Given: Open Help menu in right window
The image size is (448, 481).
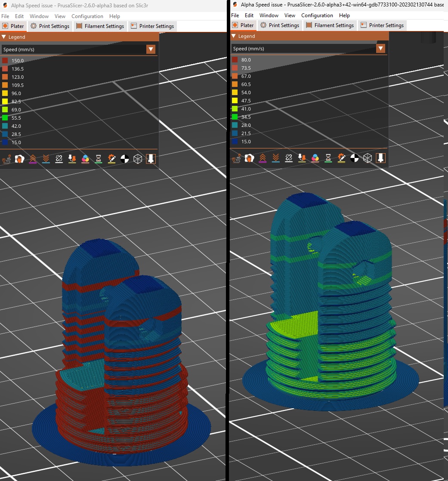Looking at the screenshot, I should tap(344, 15).
